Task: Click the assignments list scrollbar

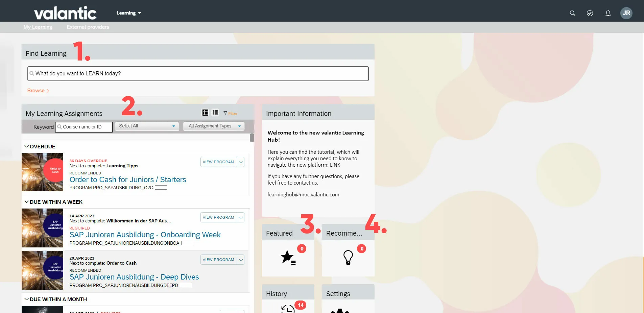Action: [252, 138]
